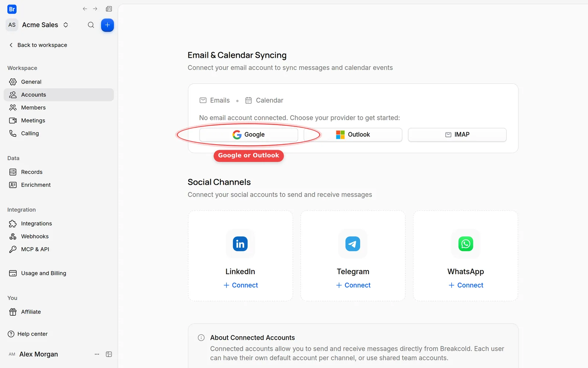Click the Email & Calendar Syncing heading
The image size is (588, 368).
[237, 55]
